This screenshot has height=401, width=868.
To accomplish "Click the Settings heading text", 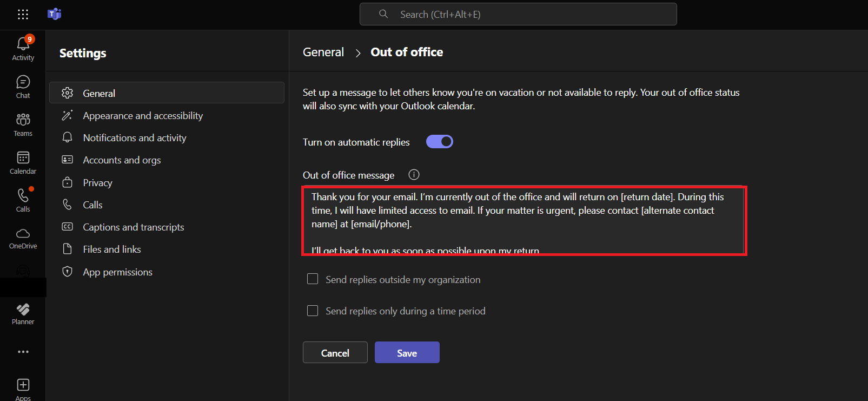I will click(x=83, y=53).
